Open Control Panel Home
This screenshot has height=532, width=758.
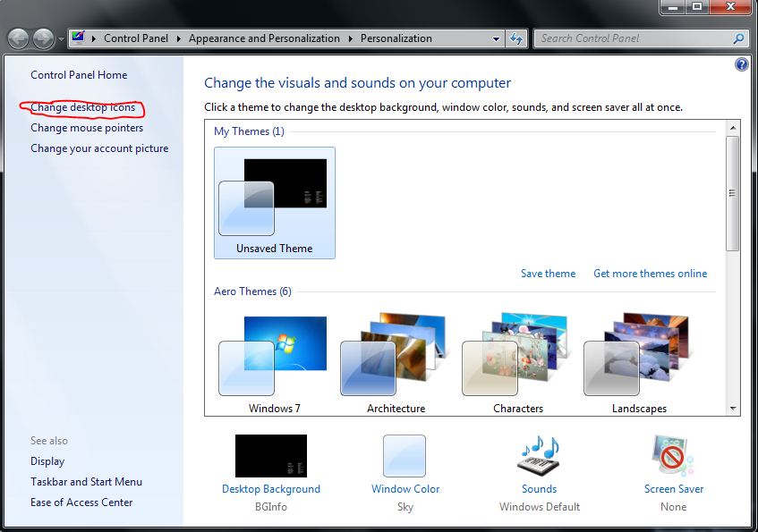click(79, 75)
